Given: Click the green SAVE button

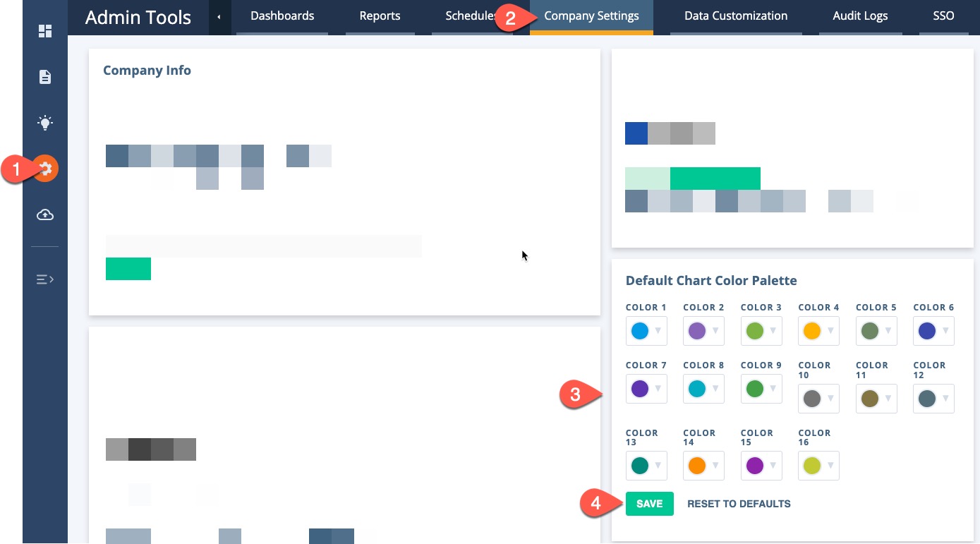Looking at the screenshot, I should (649, 504).
